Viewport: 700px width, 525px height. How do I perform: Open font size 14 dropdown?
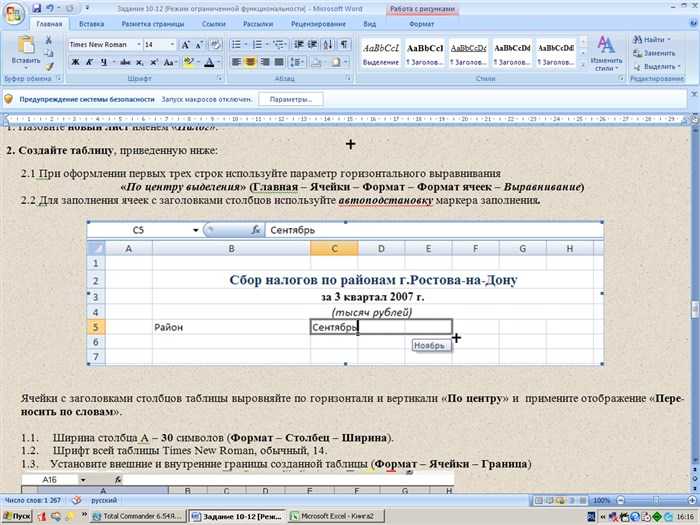[x=172, y=44]
